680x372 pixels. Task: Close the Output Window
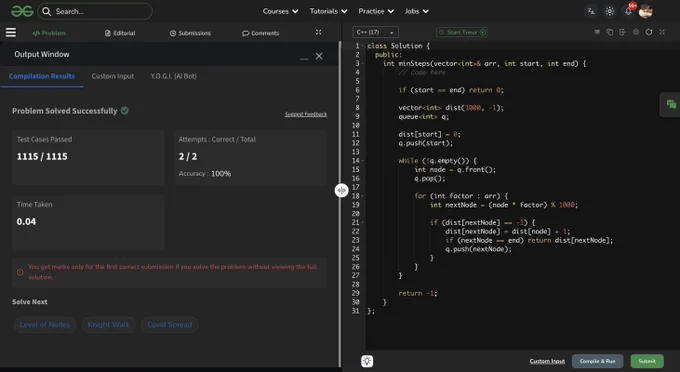[x=319, y=56]
